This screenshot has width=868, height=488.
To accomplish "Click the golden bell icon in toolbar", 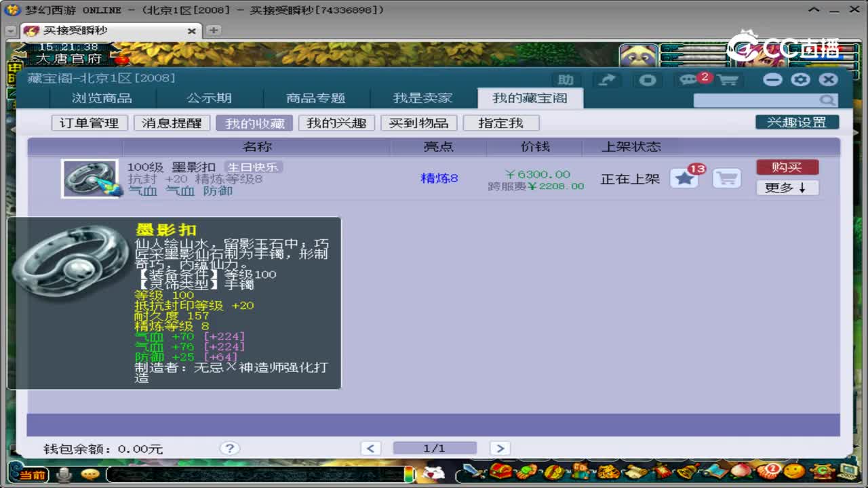I will (x=687, y=471).
